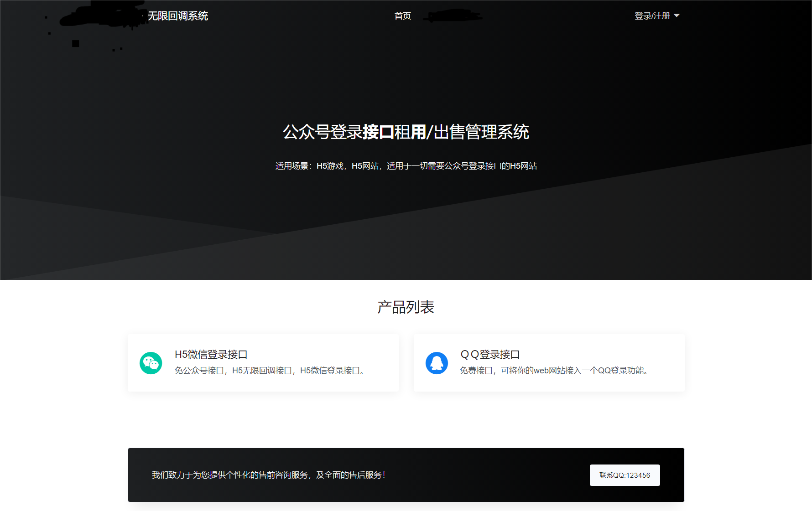Screen dimensions: 812x511
Task: Click the QQ登录接口 heading link
Action: [489, 354]
